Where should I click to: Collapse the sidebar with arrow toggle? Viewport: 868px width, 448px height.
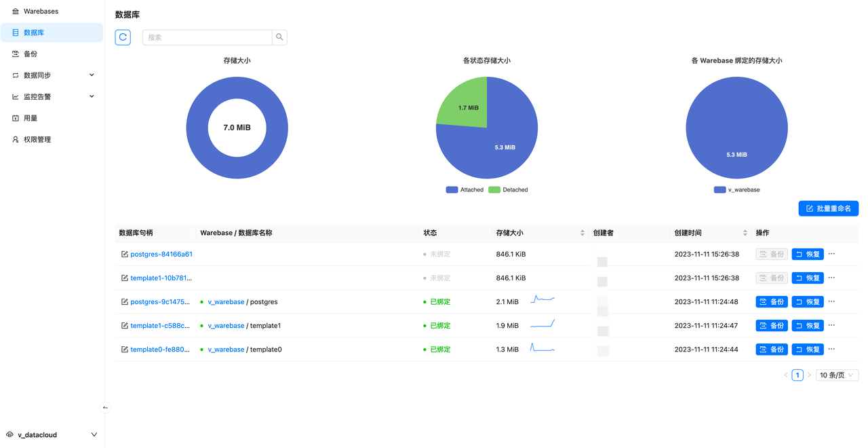tap(105, 408)
